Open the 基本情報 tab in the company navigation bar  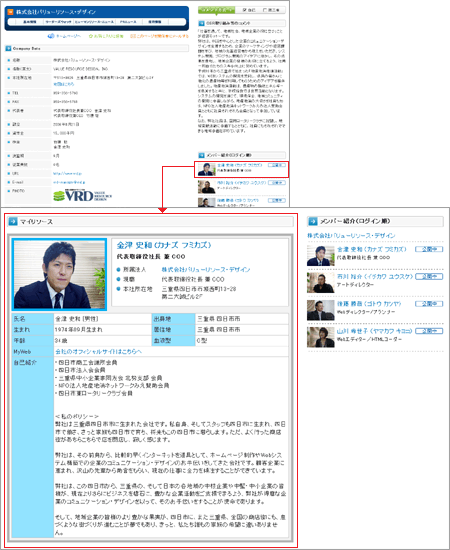click(30, 22)
